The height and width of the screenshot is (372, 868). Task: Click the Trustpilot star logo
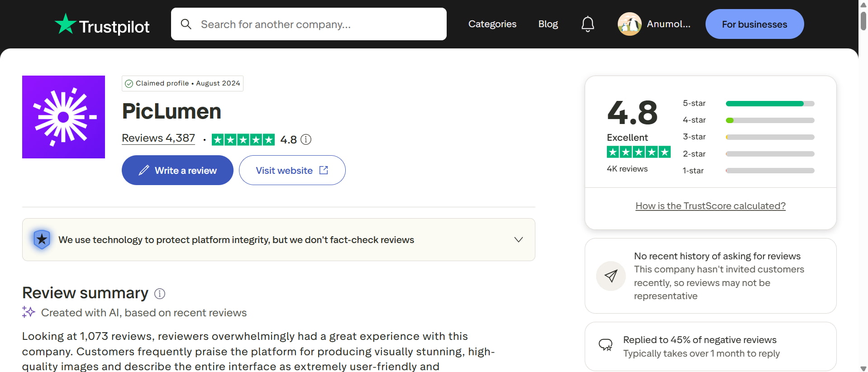[65, 24]
